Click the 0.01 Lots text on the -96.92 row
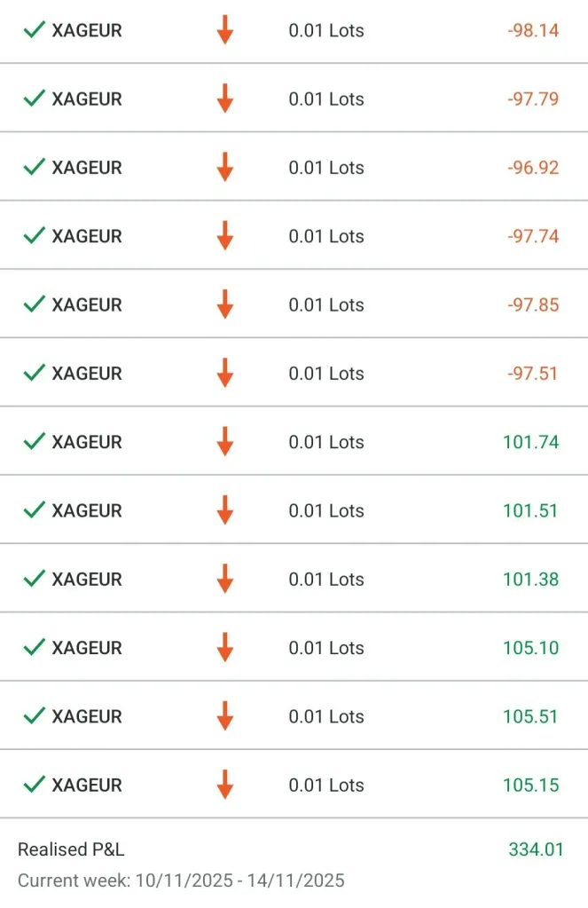 pyautogui.click(x=326, y=168)
